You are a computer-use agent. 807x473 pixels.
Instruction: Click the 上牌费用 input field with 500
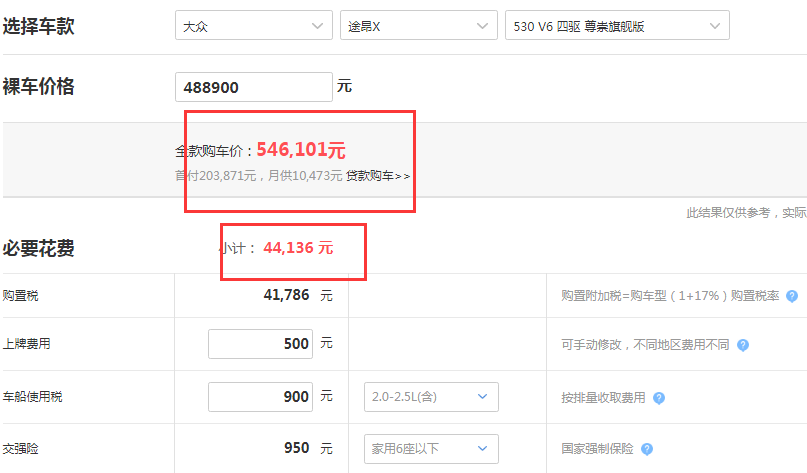point(260,344)
